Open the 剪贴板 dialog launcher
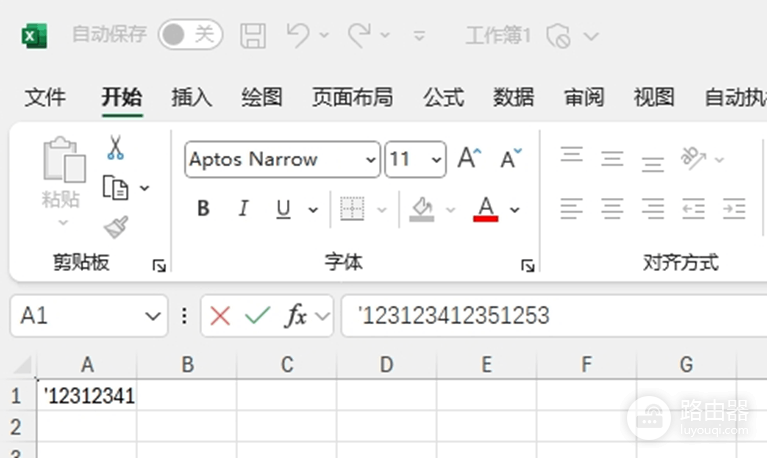This screenshot has width=767, height=458. click(159, 266)
